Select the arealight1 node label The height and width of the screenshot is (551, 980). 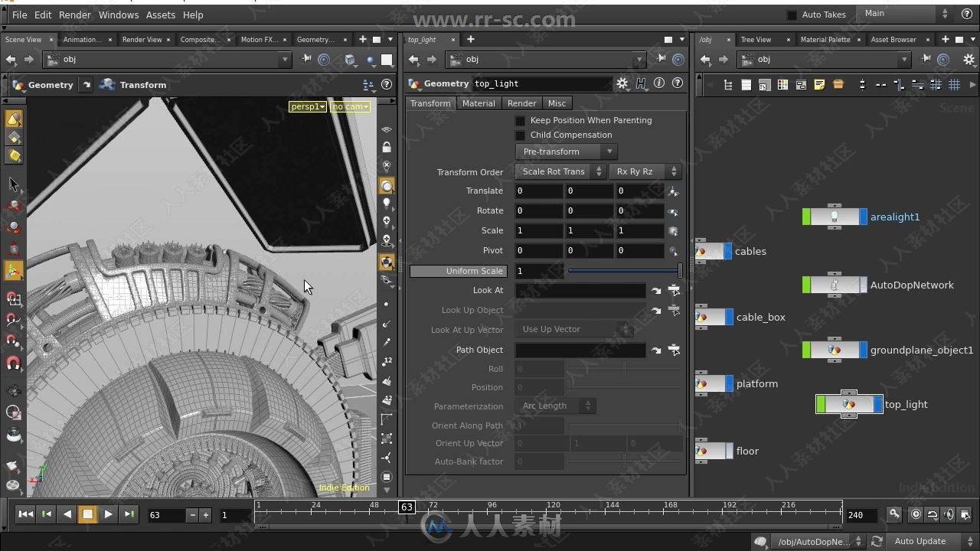[895, 217]
